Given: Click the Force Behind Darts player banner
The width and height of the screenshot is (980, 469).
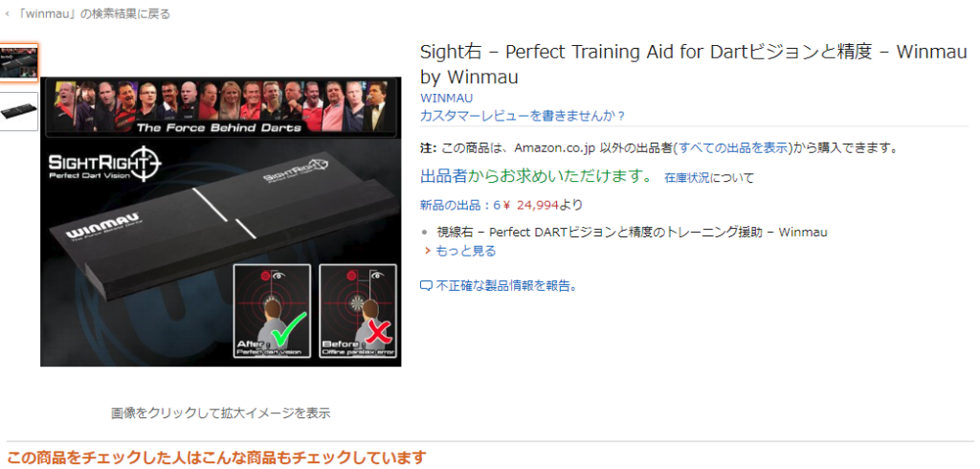Looking at the screenshot, I should [221, 107].
